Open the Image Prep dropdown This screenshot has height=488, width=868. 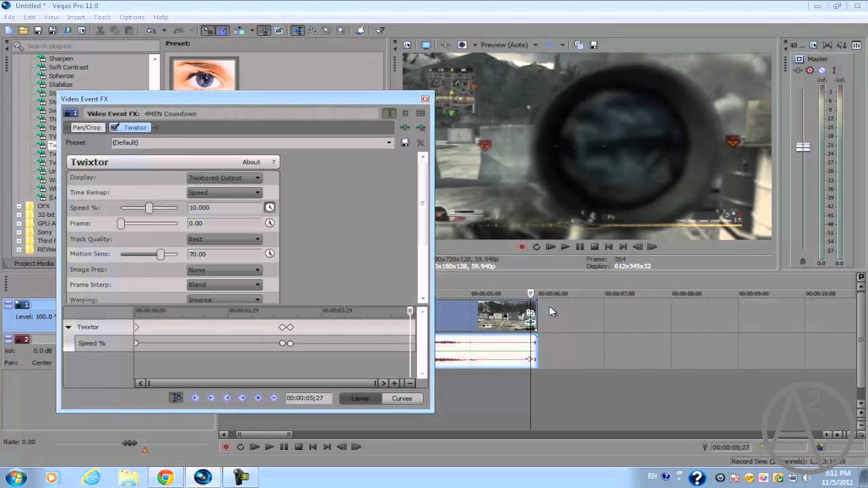click(x=224, y=270)
